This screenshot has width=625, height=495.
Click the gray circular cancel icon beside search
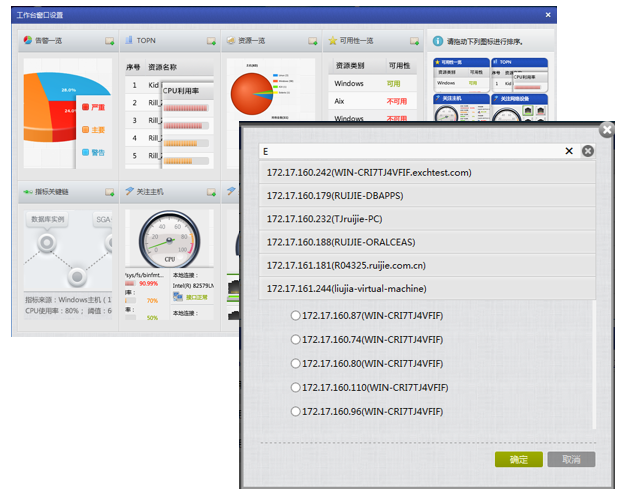point(588,151)
